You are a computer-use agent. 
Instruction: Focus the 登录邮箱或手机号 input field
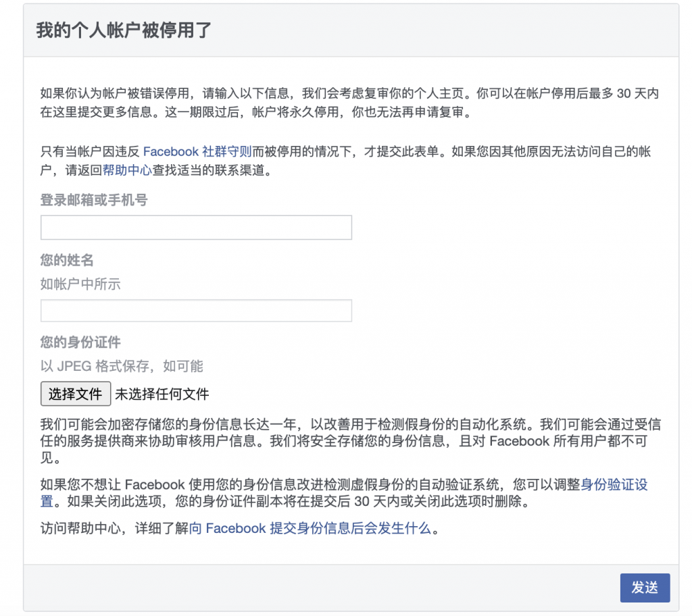click(x=196, y=228)
